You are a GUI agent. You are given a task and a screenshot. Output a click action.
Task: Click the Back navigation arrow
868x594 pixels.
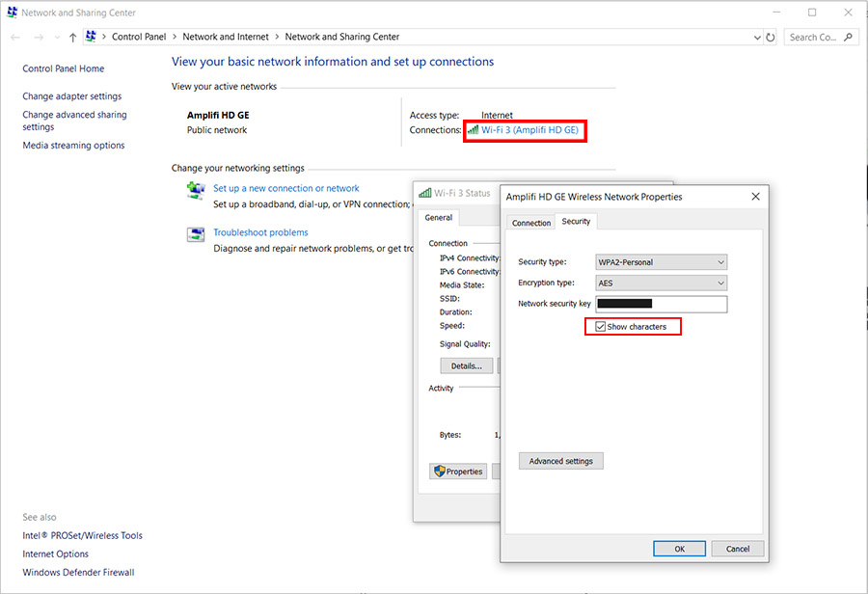tap(14, 37)
